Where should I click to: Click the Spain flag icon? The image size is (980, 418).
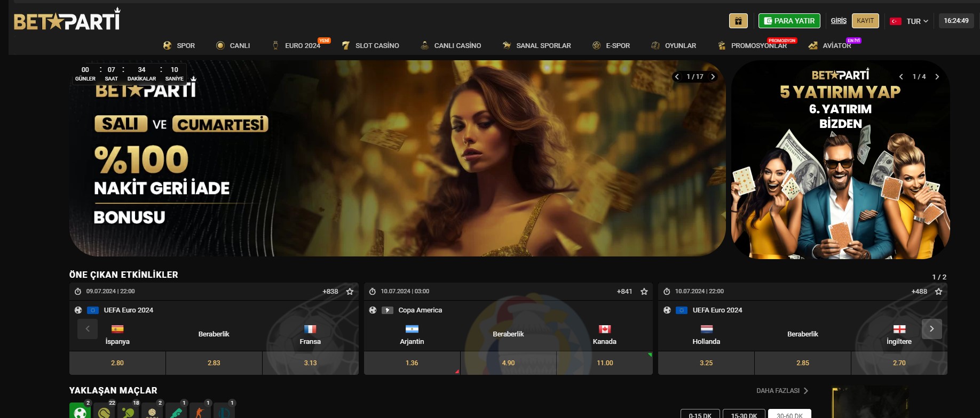pyautogui.click(x=117, y=329)
